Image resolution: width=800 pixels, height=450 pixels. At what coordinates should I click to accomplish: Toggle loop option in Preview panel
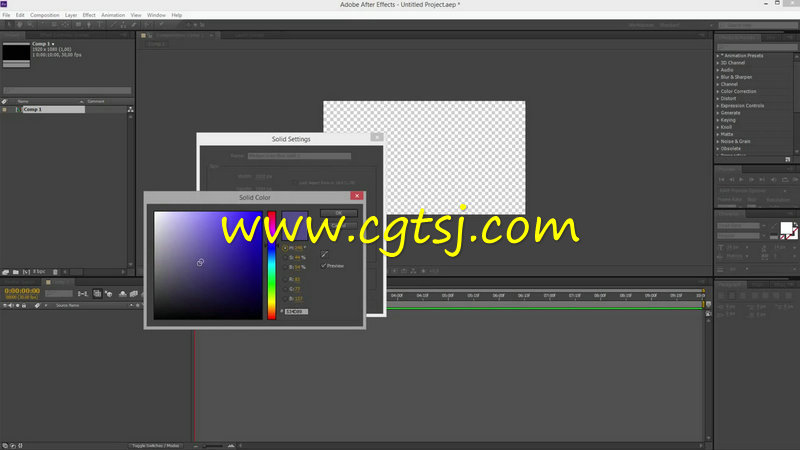785,180
